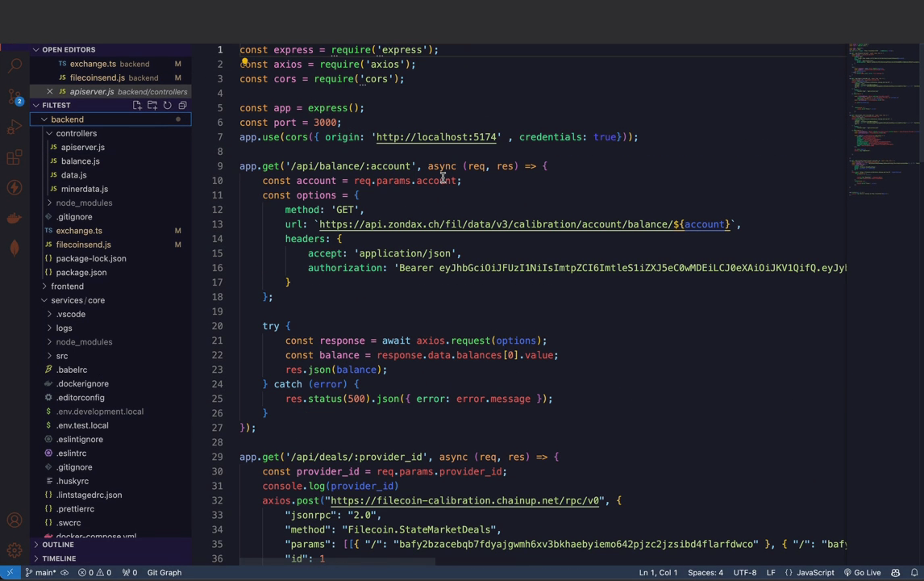Screen dimensions: 924x581
Task: Open minerdata.js file
Action: point(110,189)
